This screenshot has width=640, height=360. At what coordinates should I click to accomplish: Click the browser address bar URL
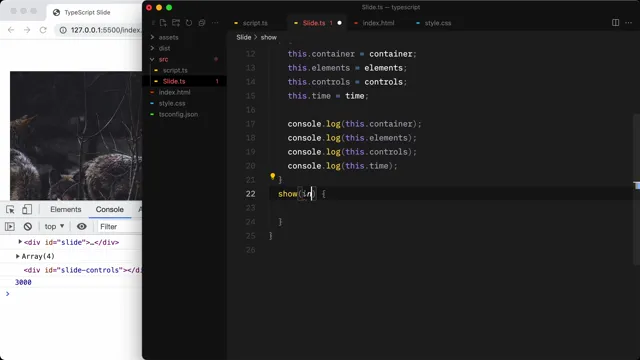105,30
